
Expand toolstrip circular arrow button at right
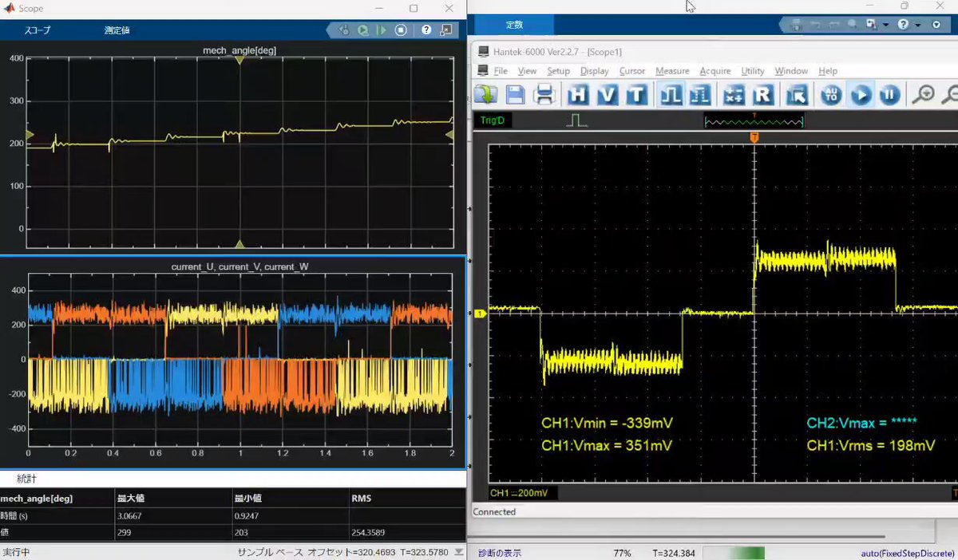click(x=936, y=25)
